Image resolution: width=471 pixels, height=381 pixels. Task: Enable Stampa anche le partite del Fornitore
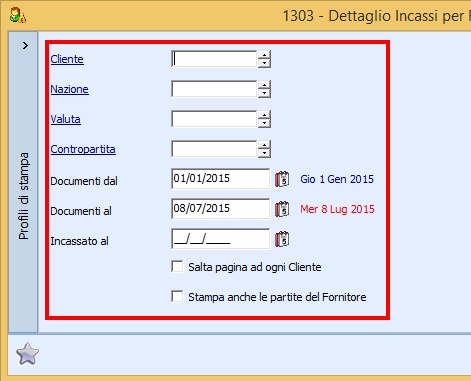coord(177,297)
